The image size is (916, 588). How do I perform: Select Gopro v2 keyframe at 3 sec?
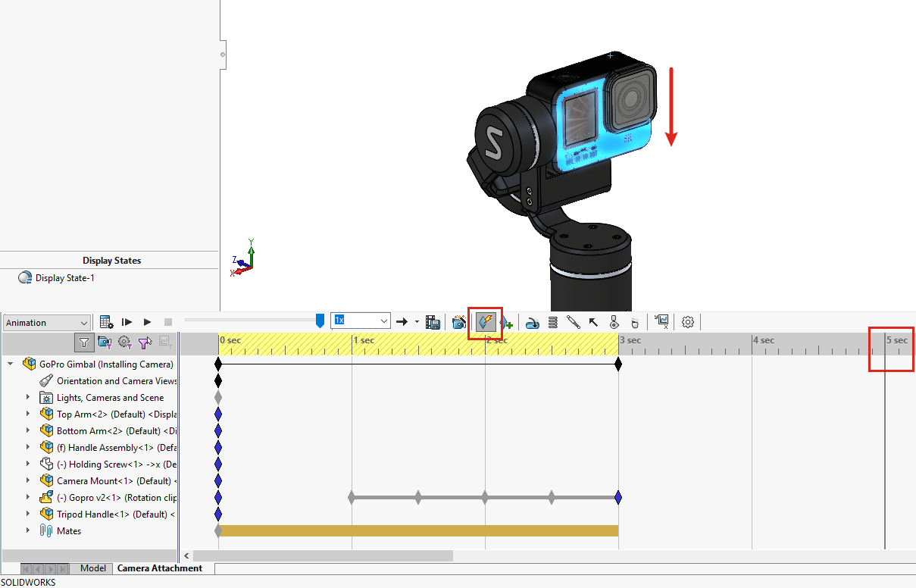click(618, 498)
